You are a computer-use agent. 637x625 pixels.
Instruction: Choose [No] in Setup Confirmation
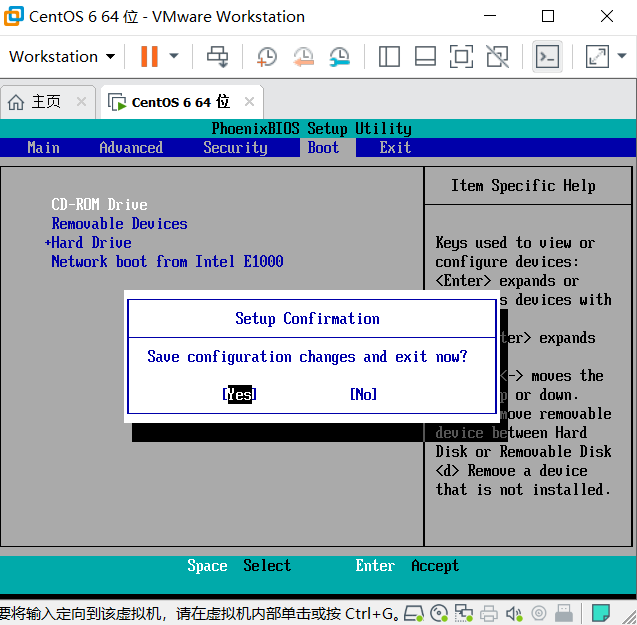point(364,394)
